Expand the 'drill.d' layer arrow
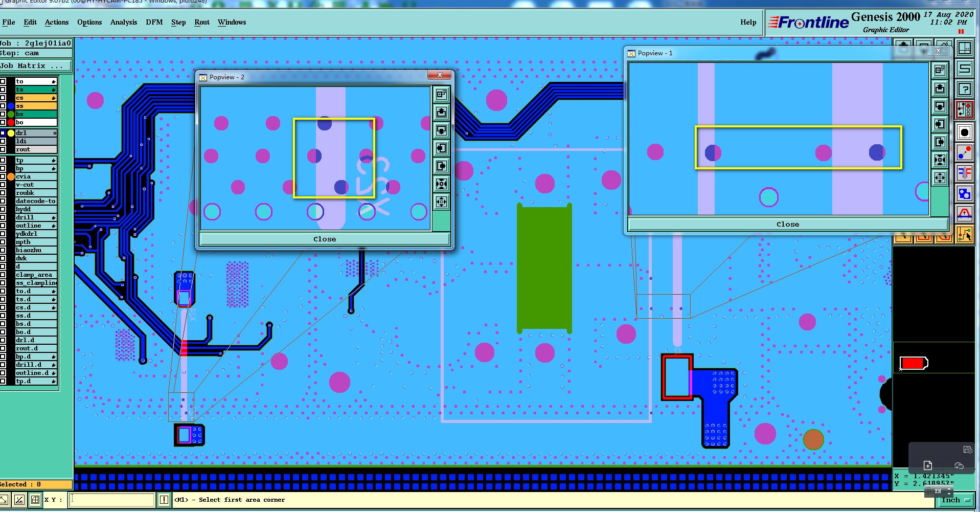The width and height of the screenshot is (980, 512). point(54,365)
